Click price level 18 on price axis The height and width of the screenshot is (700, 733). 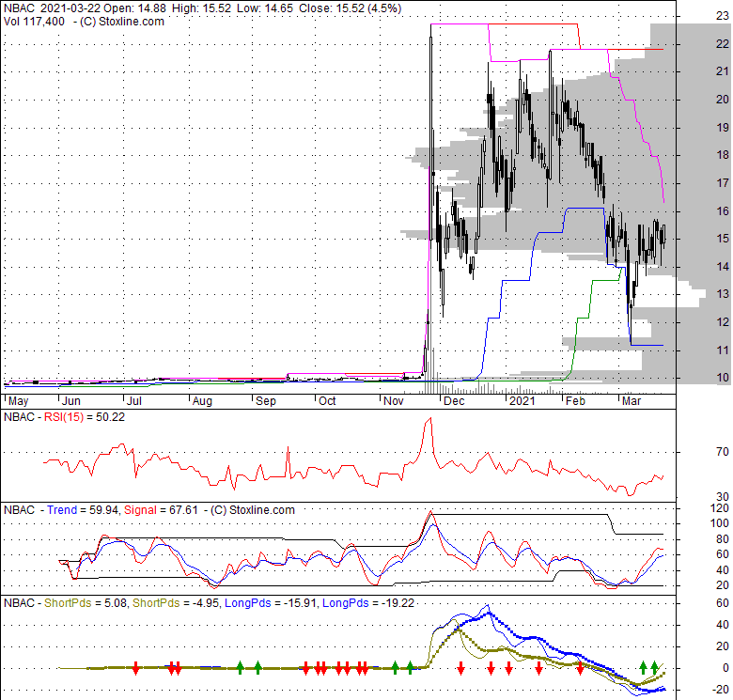click(723, 155)
